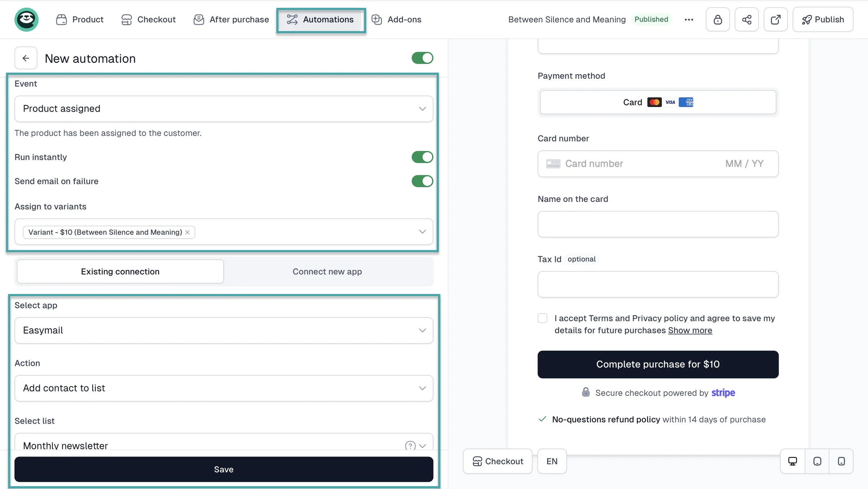Go back using the arrow button
This screenshot has height=489, width=868.
pos(26,58)
